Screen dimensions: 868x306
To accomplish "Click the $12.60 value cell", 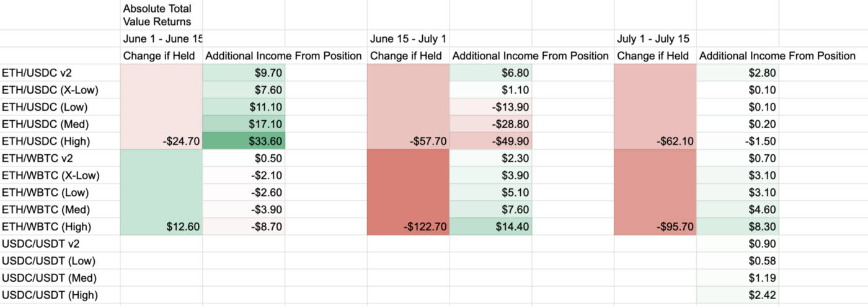I will [x=161, y=227].
